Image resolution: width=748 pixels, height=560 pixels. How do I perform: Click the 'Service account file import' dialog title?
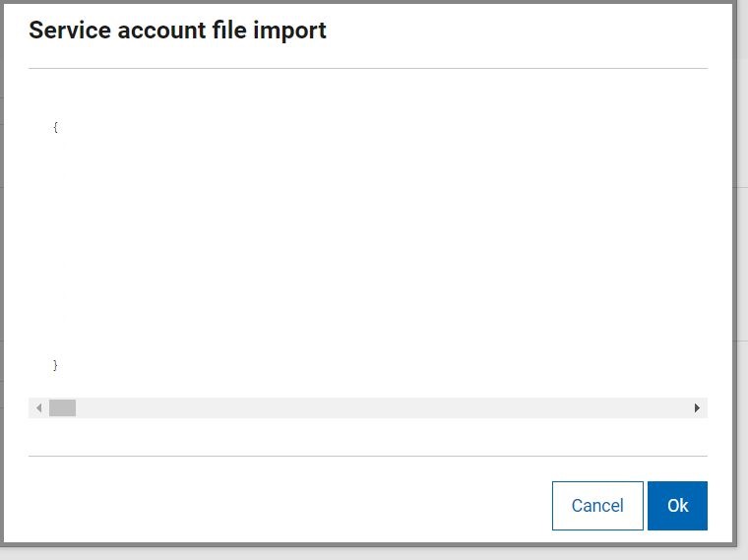coord(177,31)
